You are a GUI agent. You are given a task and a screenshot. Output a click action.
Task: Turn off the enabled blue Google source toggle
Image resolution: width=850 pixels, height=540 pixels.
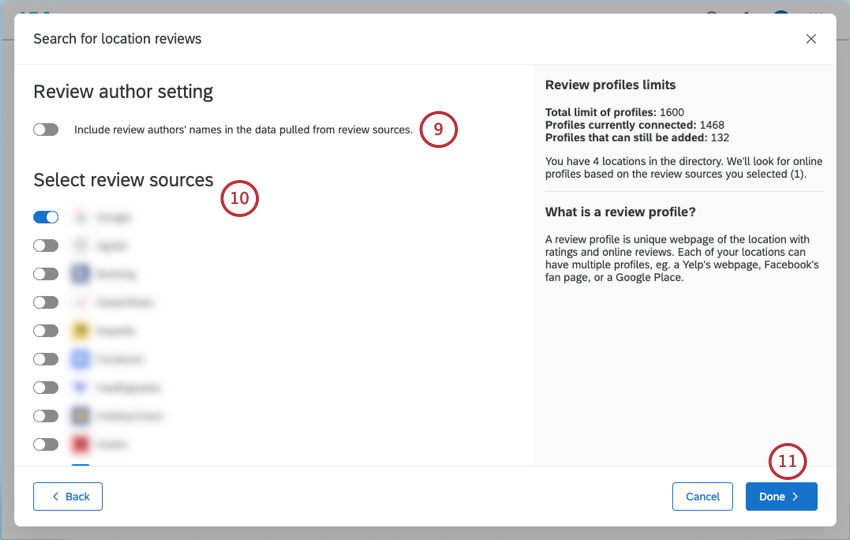(x=46, y=217)
